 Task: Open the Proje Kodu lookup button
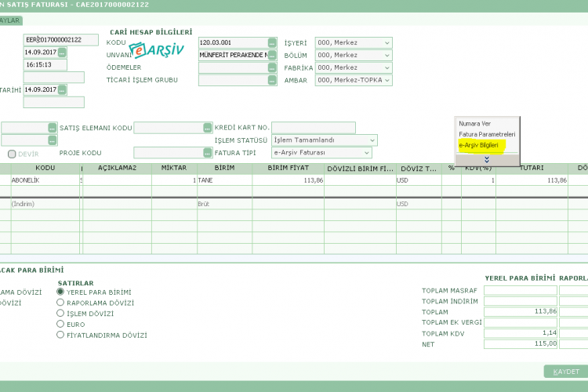pyautogui.click(x=208, y=153)
